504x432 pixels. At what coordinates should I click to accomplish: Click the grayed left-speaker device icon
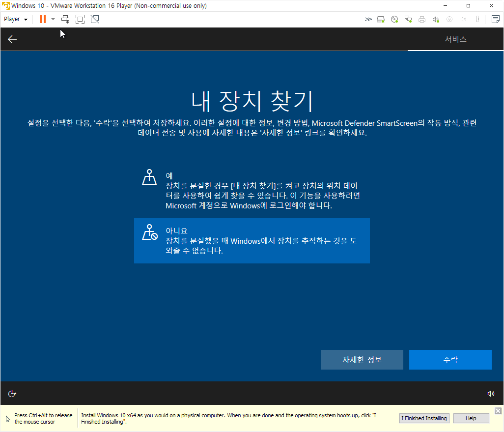coord(464,19)
